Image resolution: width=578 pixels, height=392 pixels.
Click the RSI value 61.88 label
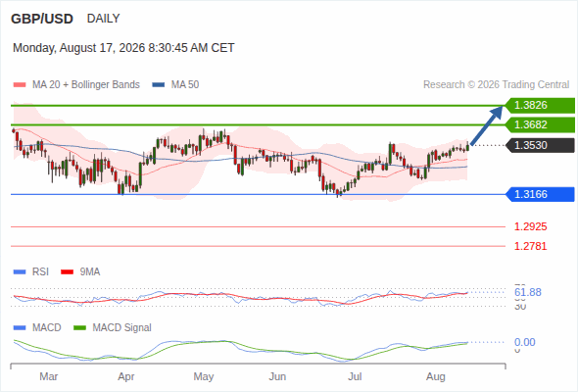tap(528, 292)
